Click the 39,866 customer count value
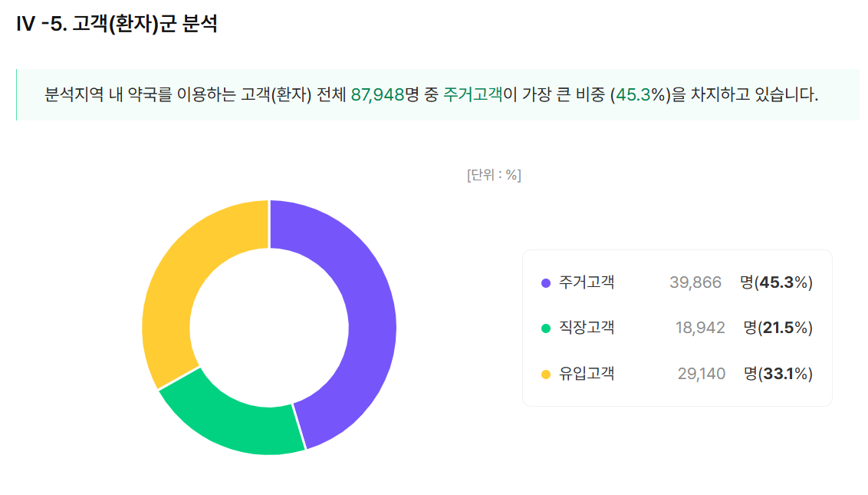 (x=695, y=282)
